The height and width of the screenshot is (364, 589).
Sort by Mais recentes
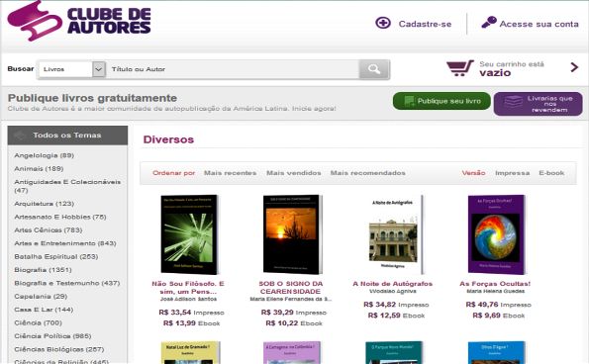click(x=230, y=173)
